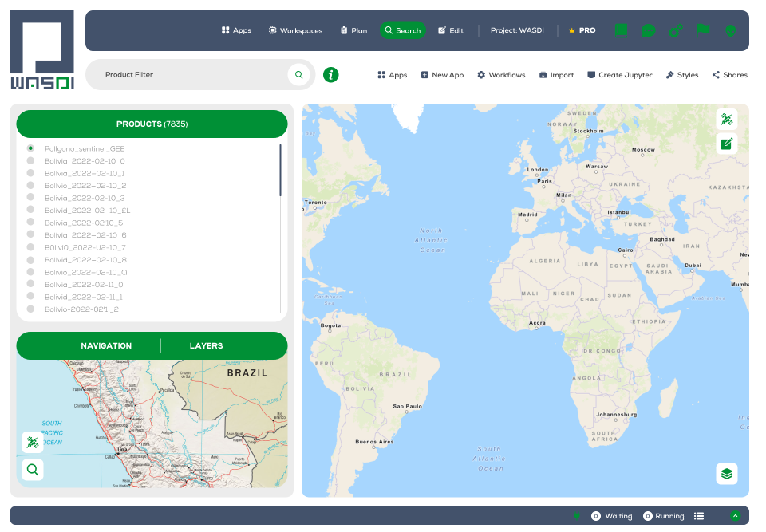
Task: Open Shares in workspace toolbar
Action: click(x=730, y=75)
